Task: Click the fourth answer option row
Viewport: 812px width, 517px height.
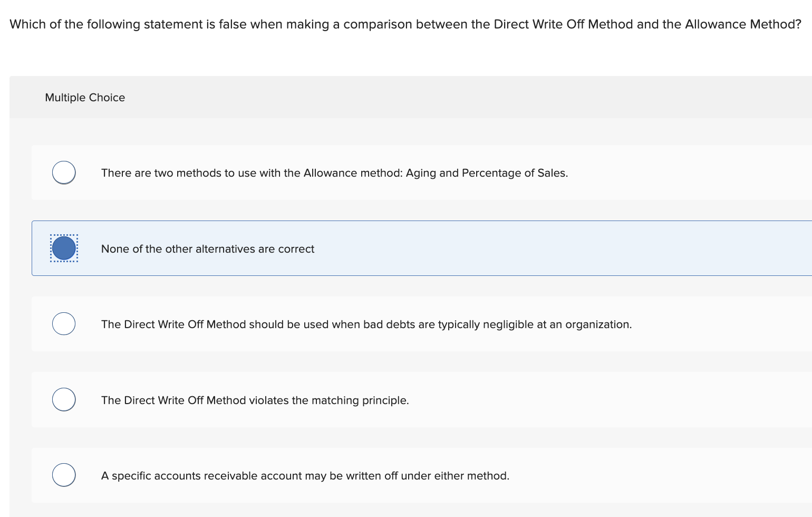Action: [369, 399]
